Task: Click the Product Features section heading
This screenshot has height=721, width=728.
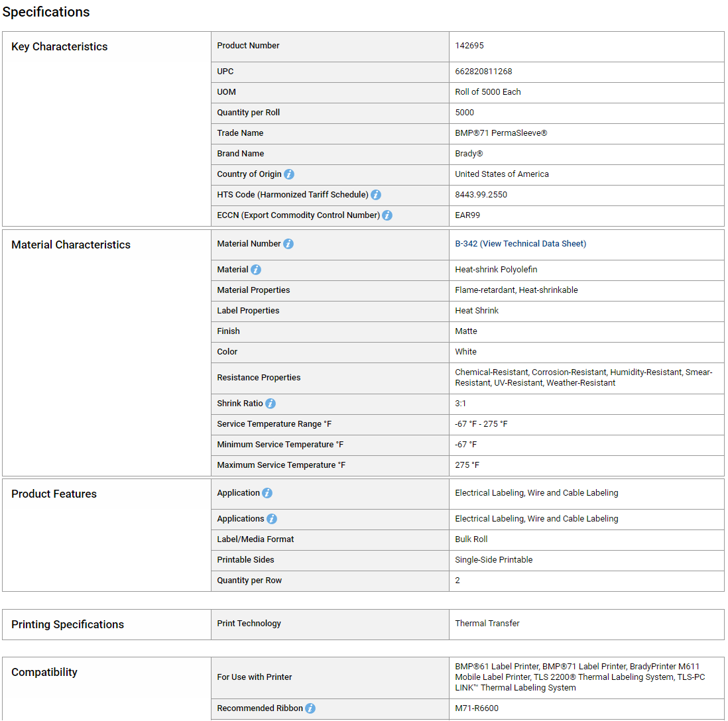Action: [54, 494]
